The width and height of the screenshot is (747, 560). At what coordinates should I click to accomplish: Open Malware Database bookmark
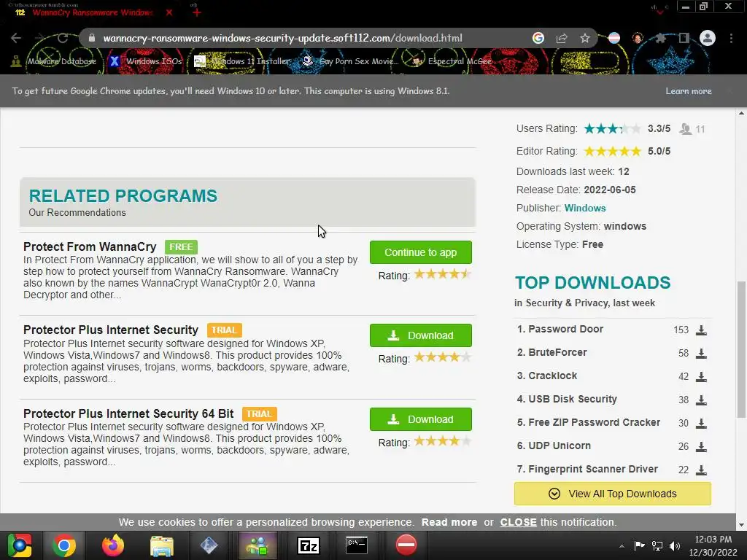pyautogui.click(x=54, y=61)
